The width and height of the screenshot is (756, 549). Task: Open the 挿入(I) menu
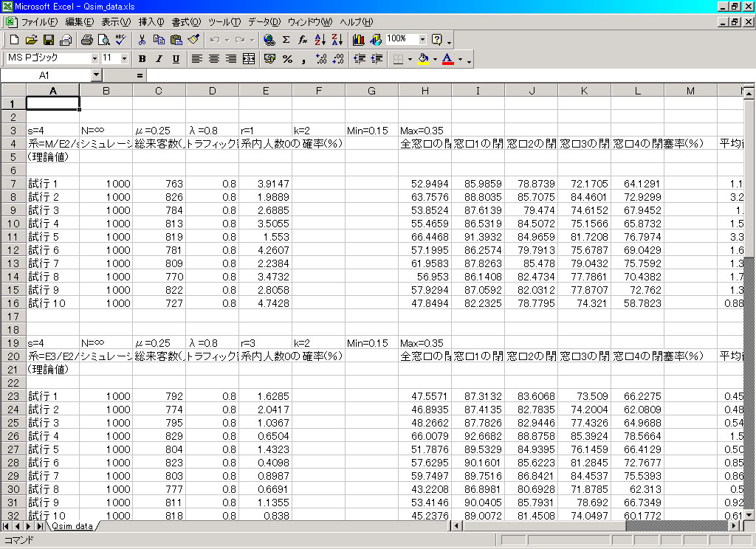(x=152, y=22)
